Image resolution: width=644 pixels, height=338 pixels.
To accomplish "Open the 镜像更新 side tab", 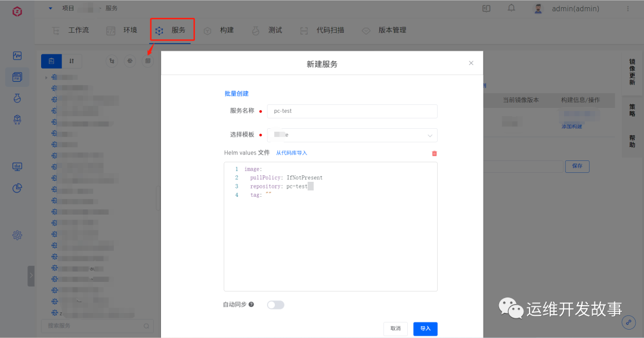I will tap(632, 72).
